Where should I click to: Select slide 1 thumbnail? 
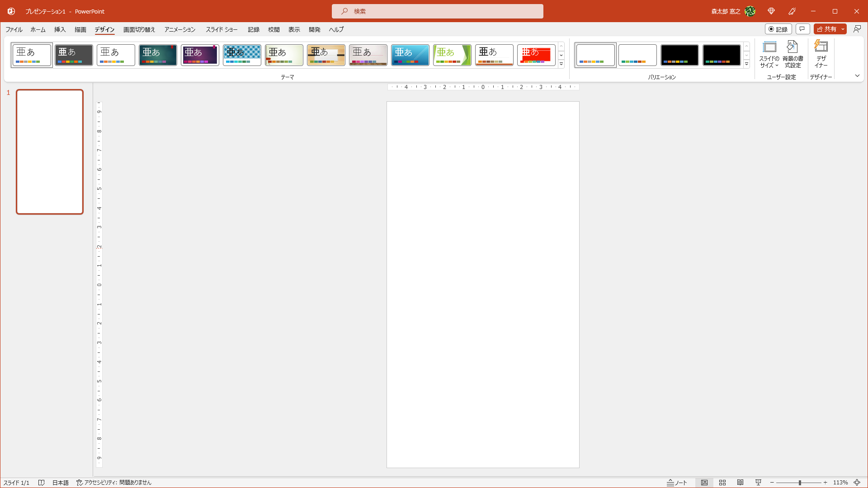pos(50,151)
